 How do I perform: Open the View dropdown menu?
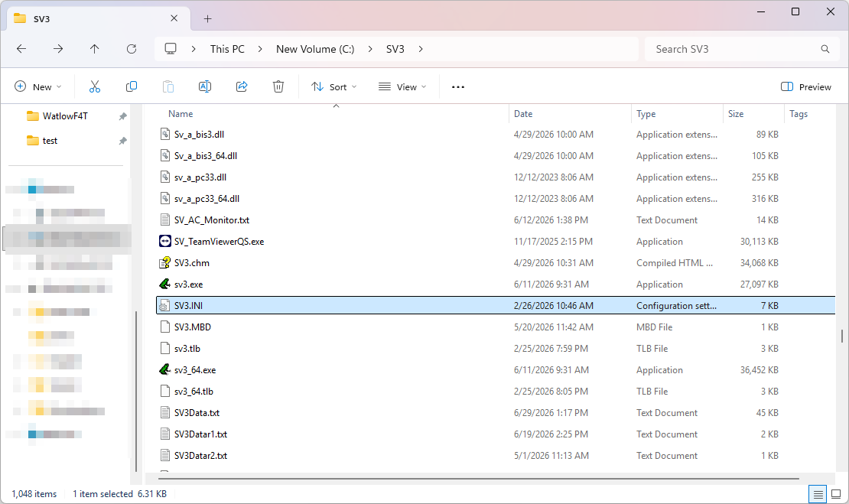pyautogui.click(x=402, y=86)
